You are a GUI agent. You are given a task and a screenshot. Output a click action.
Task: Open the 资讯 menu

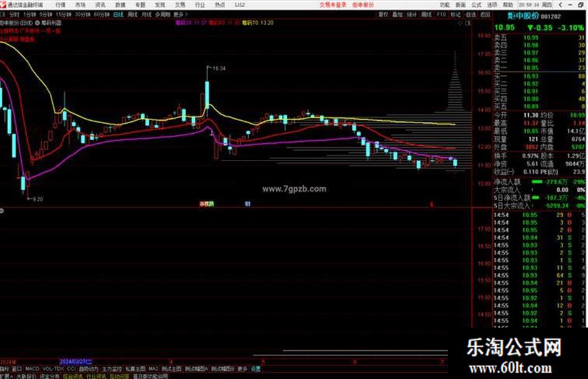[x=100, y=5]
